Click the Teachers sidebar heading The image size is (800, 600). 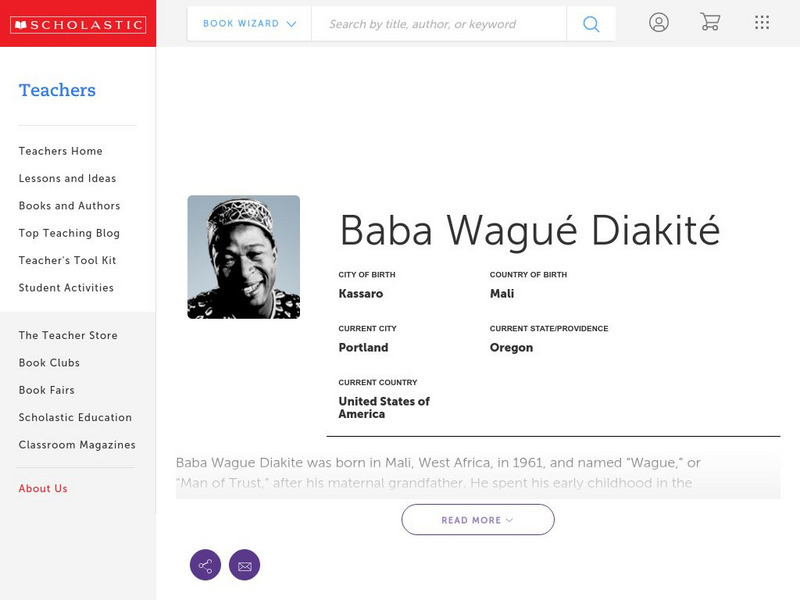pyautogui.click(x=57, y=90)
